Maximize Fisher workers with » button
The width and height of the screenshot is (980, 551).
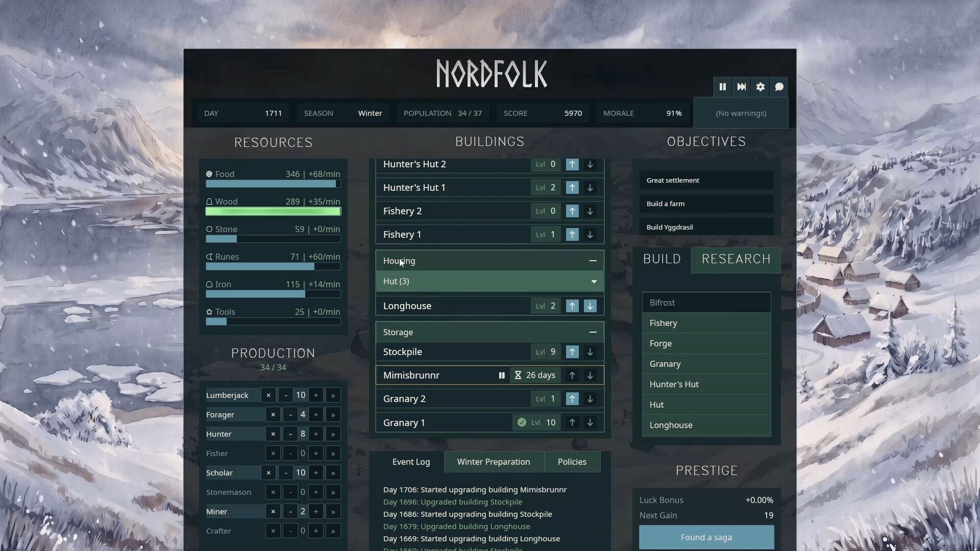(333, 454)
